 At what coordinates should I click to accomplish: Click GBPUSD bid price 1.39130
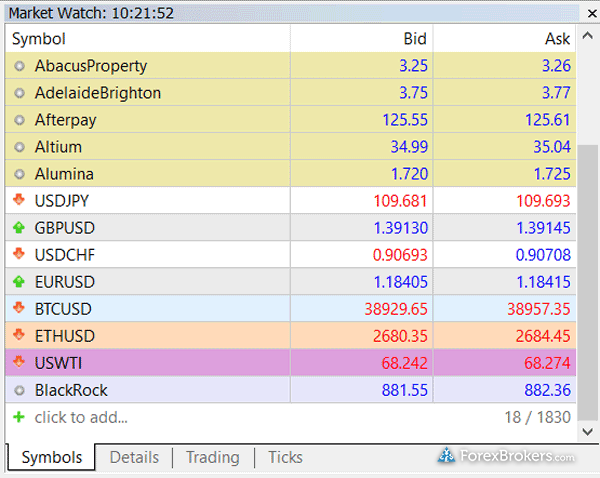point(401,228)
